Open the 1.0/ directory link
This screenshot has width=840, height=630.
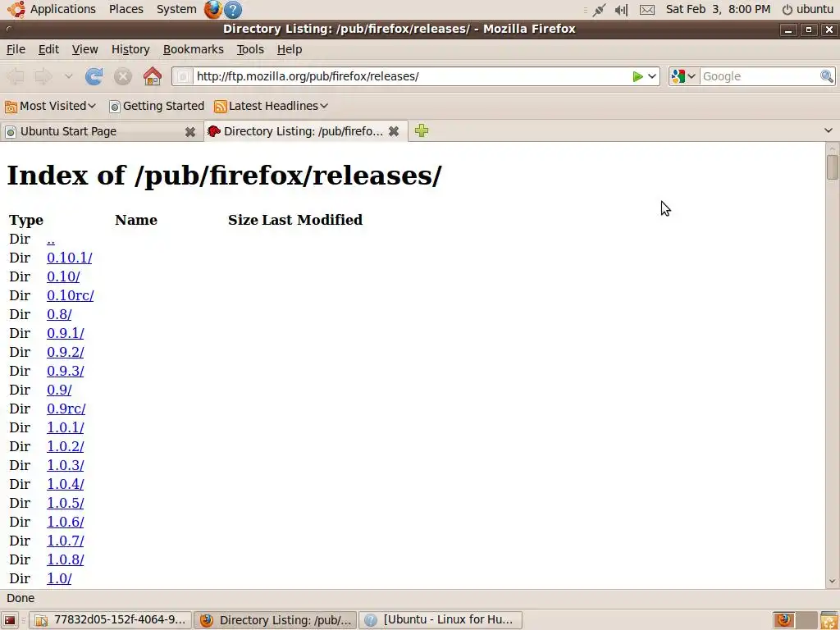pyautogui.click(x=59, y=578)
